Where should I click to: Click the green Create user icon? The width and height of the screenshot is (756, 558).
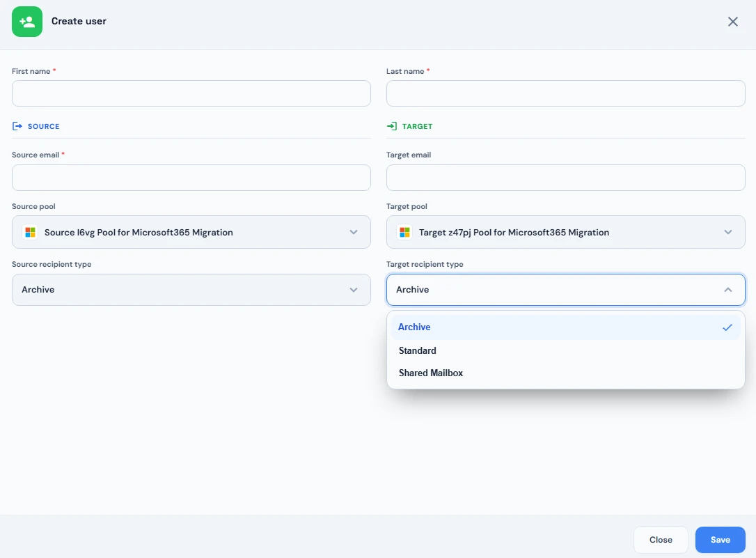point(27,22)
